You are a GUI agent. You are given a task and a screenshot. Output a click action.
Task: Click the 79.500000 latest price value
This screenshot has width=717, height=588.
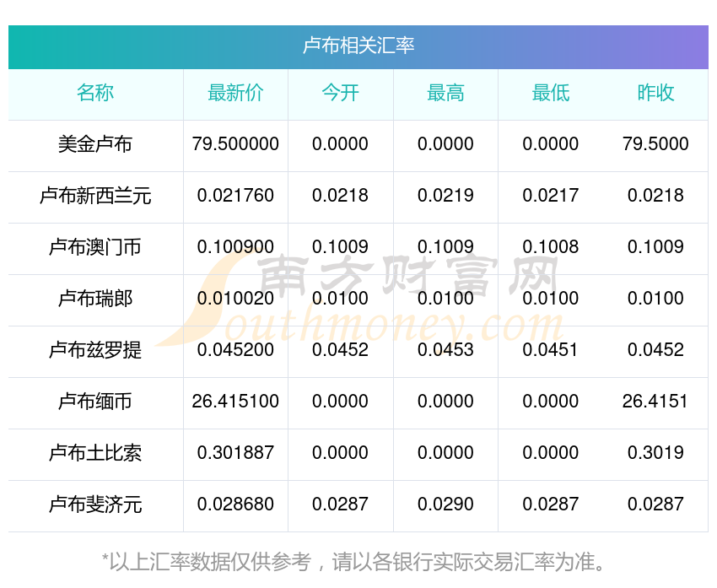tap(235, 144)
